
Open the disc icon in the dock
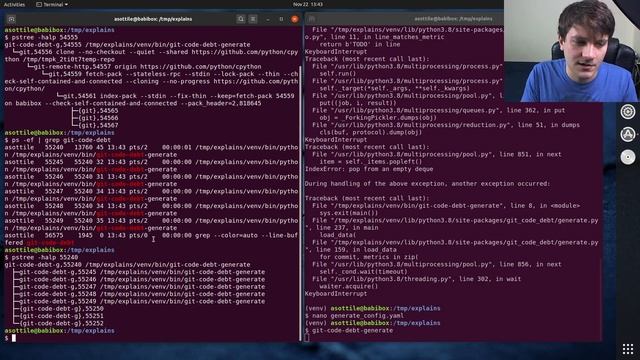[x=628, y=157]
